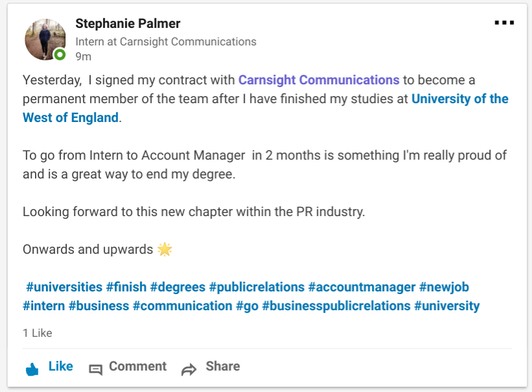Click the Comment speech bubble icon
532x392 pixels.
[x=95, y=370]
